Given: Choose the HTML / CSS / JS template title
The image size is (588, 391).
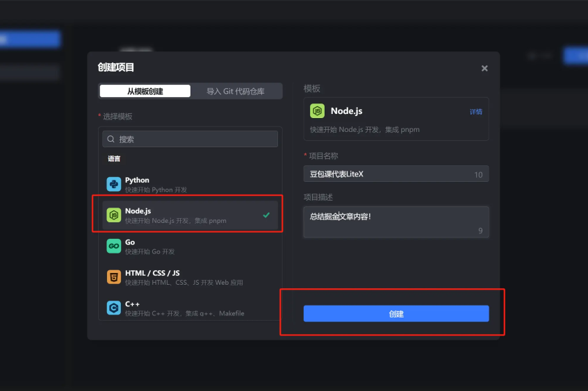Looking at the screenshot, I should point(152,273).
